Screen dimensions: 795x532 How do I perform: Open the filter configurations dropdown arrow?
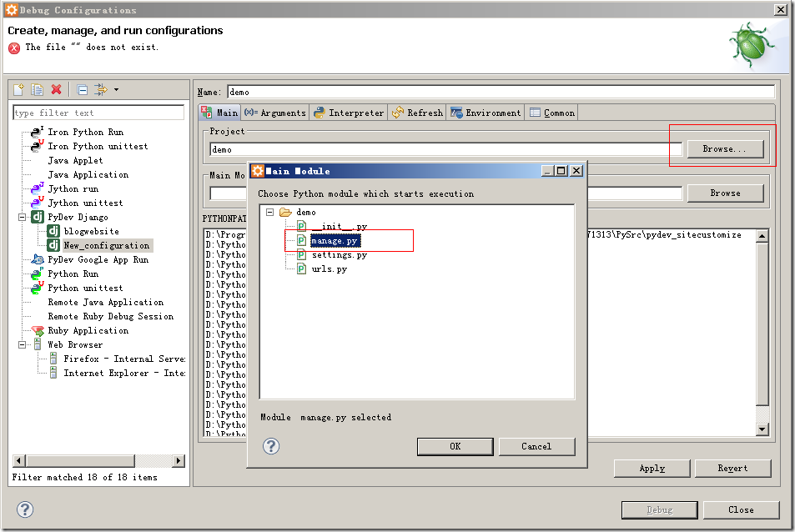point(116,90)
